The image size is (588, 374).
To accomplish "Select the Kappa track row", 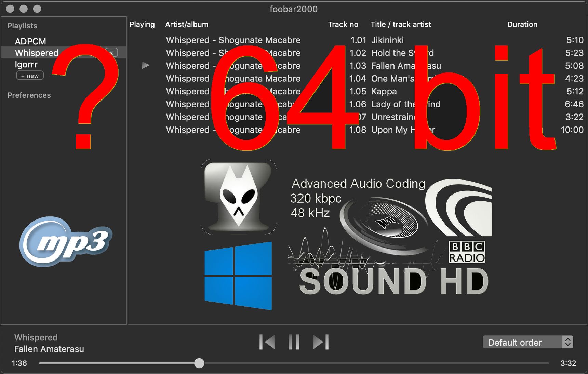I will point(357,91).
